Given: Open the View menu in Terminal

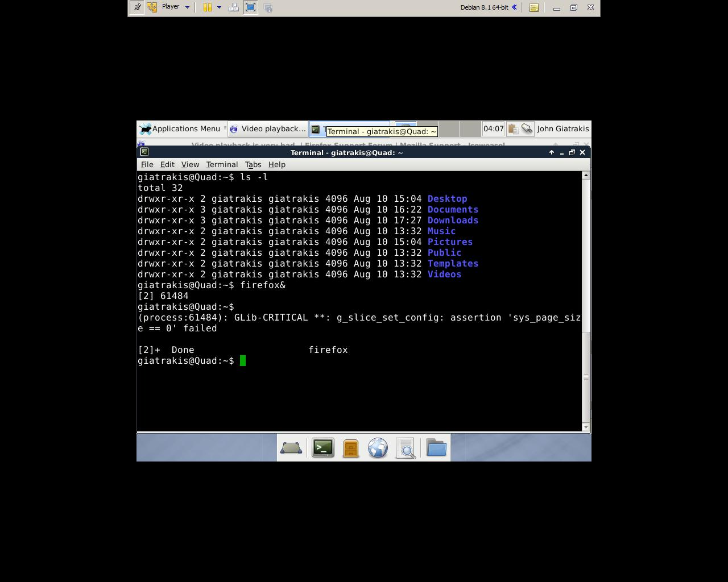Looking at the screenshot, I should 190,164.
